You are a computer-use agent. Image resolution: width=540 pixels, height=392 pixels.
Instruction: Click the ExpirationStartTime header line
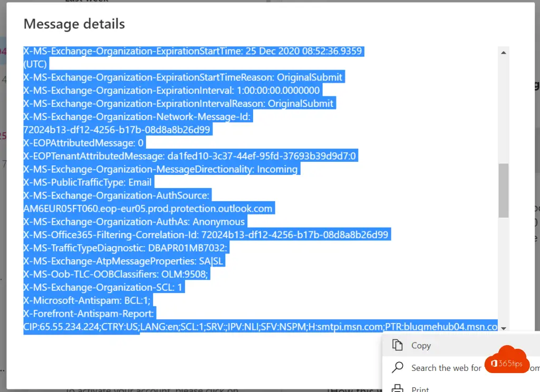tap(192, 51)
